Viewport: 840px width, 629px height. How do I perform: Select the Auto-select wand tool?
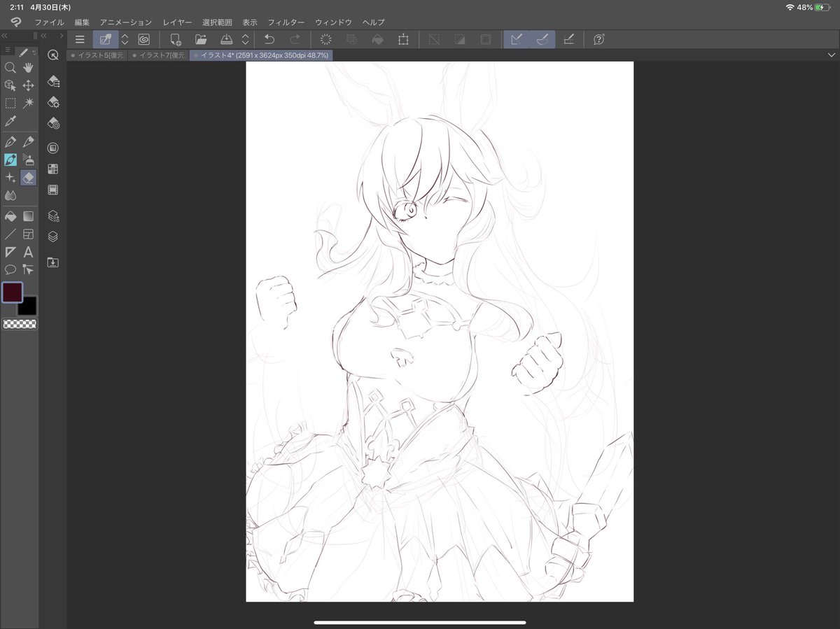point(28,103)
